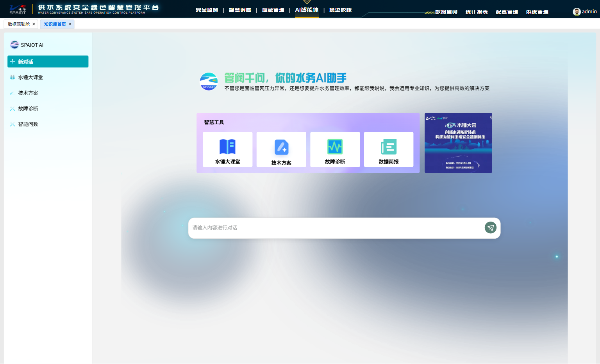The width and height of the screenshot is (600, 364).
Task: Click the paper-plane send icon
Action: 490,227
